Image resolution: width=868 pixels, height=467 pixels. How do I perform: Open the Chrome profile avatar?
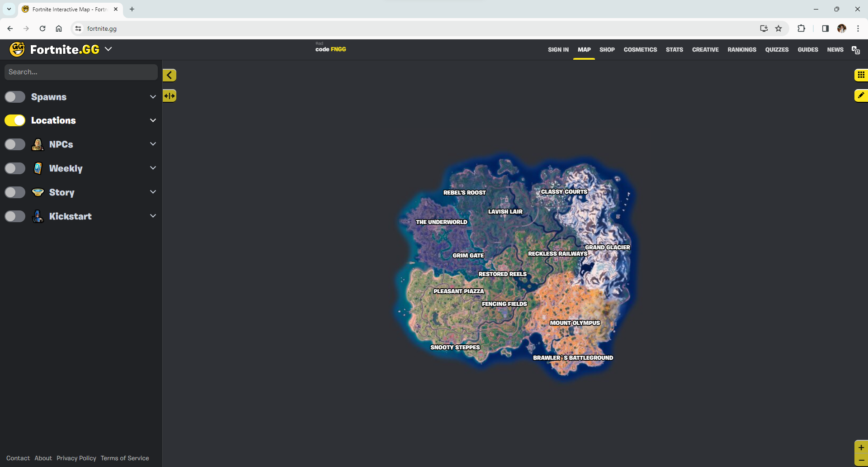[x=841, y=29]
